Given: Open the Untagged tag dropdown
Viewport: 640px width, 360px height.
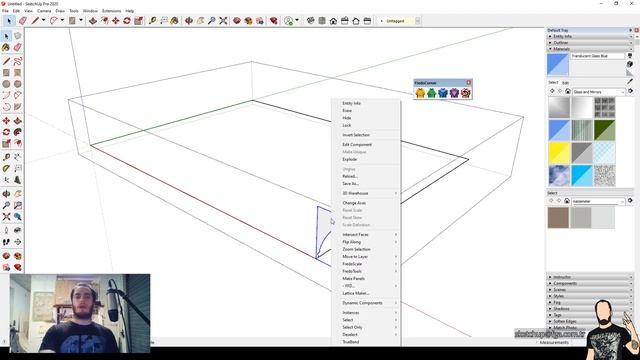Looking at the screenshot, I should point(418,21).
